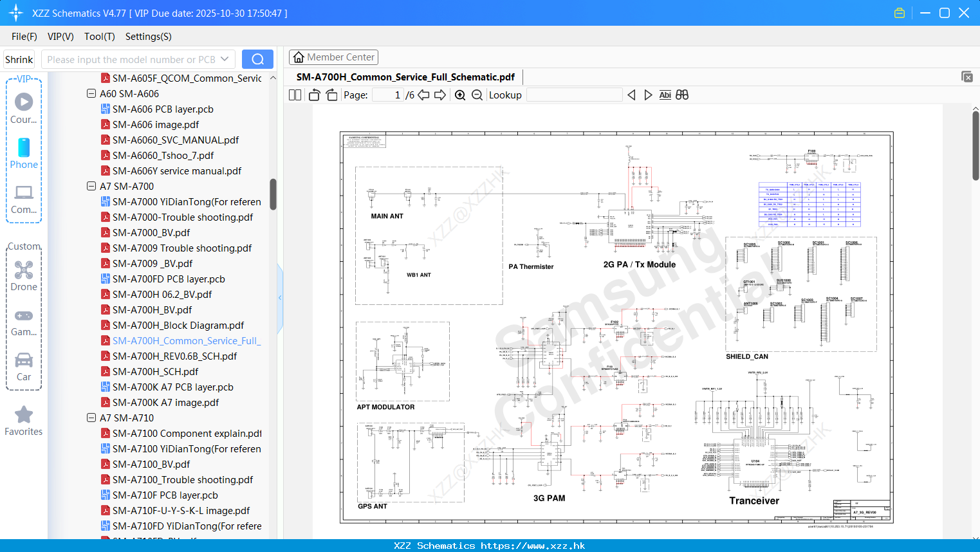Zoom in on the schematic
This screenshot has height=552, width=980.
click(x=460, y=95)
